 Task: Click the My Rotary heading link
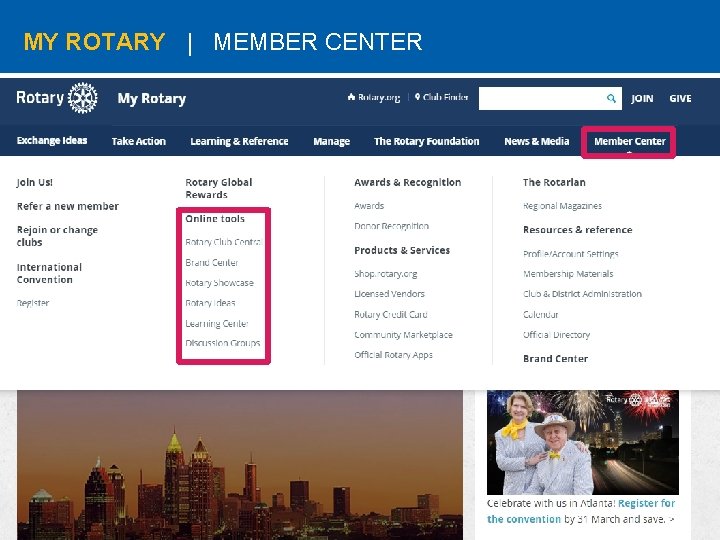[152, 98]
